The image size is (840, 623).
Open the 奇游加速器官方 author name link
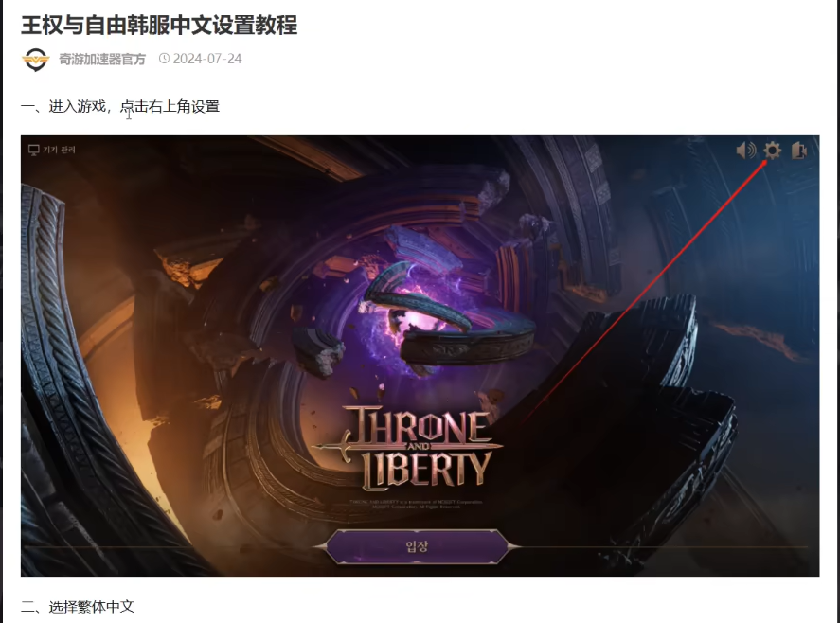pos(102,59)
